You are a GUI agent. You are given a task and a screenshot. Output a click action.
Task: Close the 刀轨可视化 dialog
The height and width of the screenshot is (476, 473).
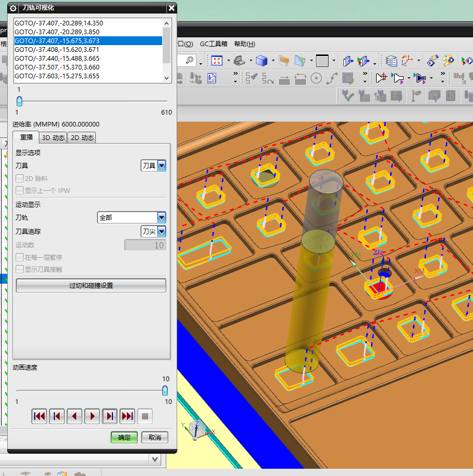pos(171,8)
